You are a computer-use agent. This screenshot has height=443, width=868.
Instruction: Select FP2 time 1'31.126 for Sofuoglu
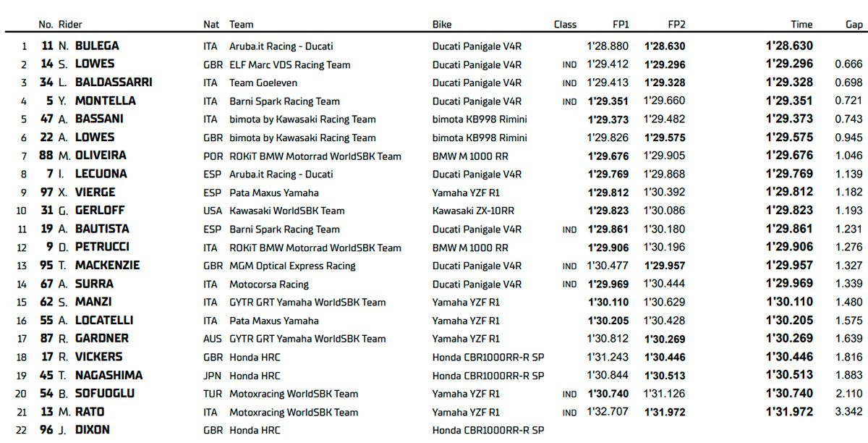pos(664,394)
